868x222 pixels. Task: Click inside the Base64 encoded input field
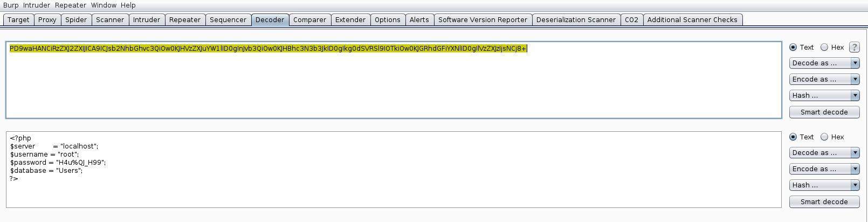394,81
